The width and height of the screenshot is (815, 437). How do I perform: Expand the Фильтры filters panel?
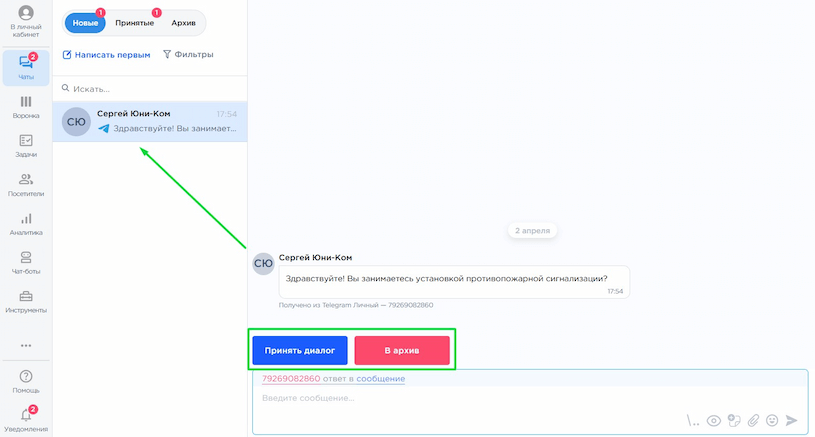(188, 55)
